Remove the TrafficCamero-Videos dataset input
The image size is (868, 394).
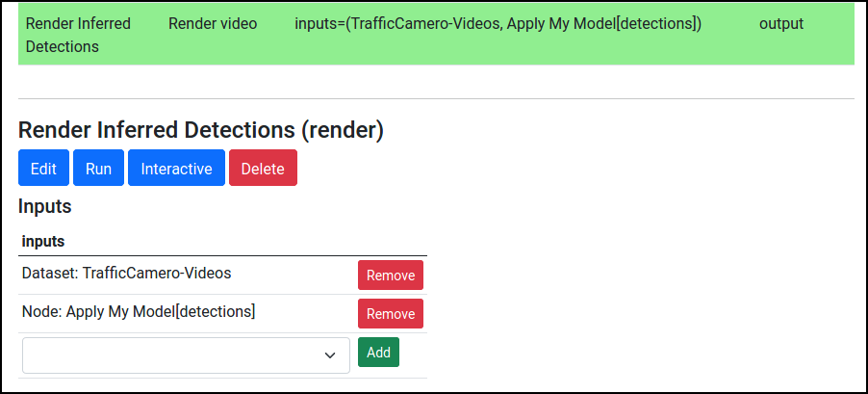[x=391, y=276]
